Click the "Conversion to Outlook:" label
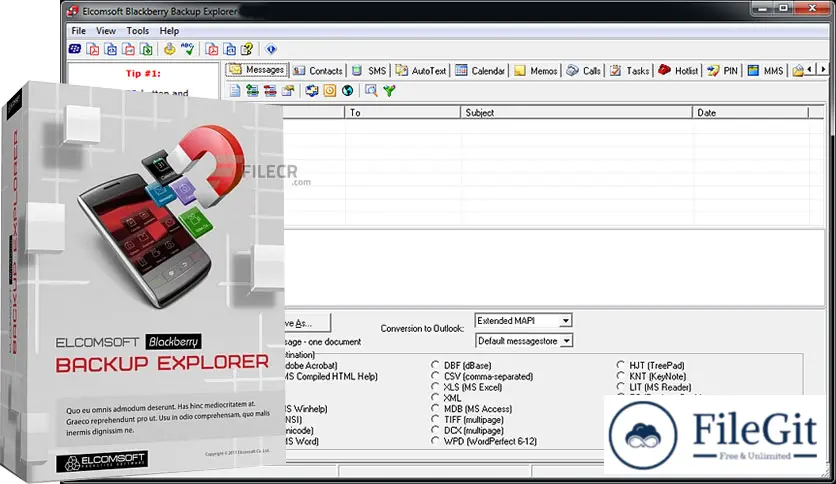 coord(422,328)
